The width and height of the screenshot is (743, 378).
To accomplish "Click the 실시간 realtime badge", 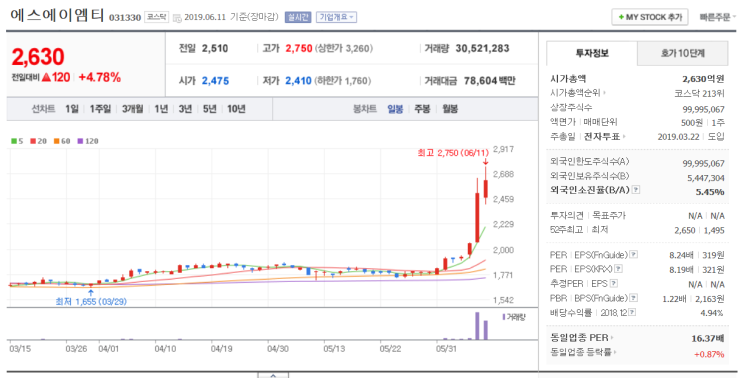I will tap(298, 17).
